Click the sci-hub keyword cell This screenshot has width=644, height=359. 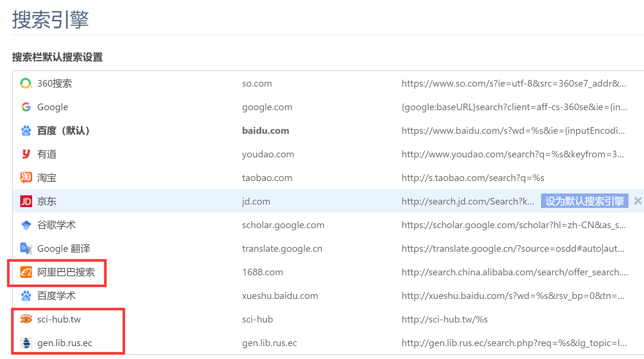coord(258,319)
